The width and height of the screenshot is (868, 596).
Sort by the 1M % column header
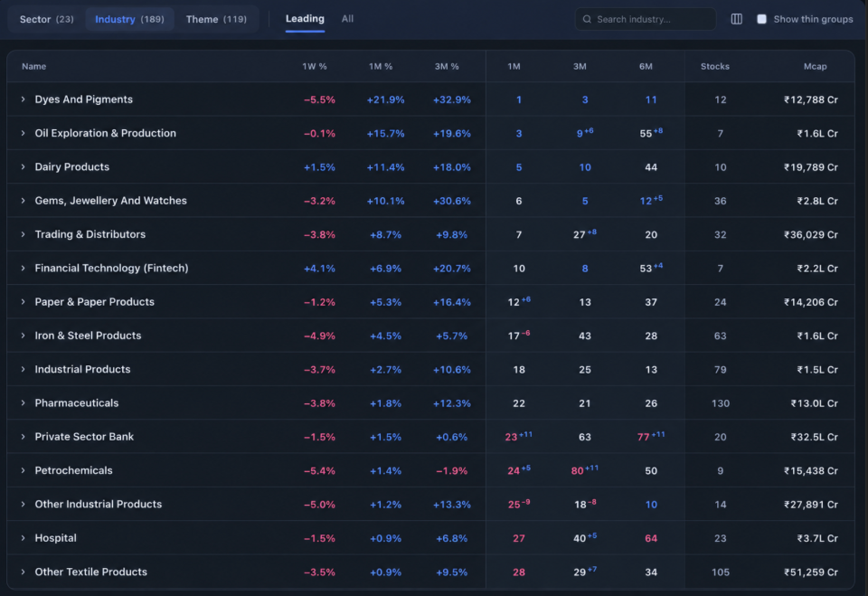pyautogui.click(x=381, y=66)
